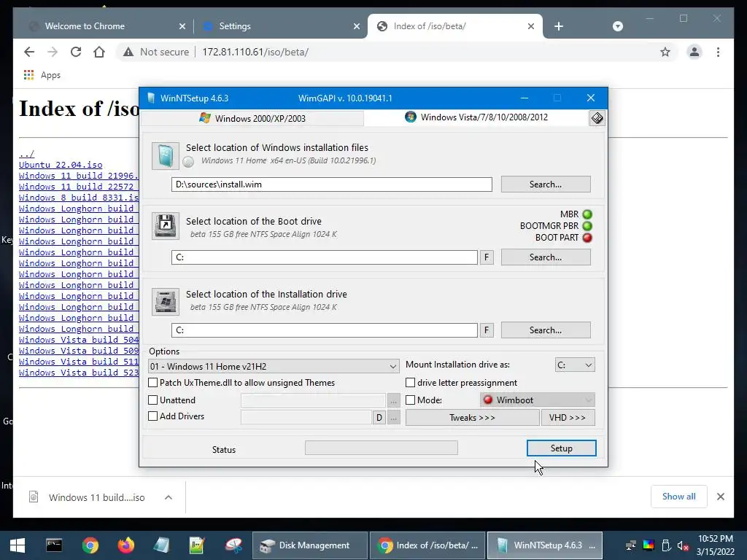Launch Chrome from taskbar pinned icon

point(90,545)
